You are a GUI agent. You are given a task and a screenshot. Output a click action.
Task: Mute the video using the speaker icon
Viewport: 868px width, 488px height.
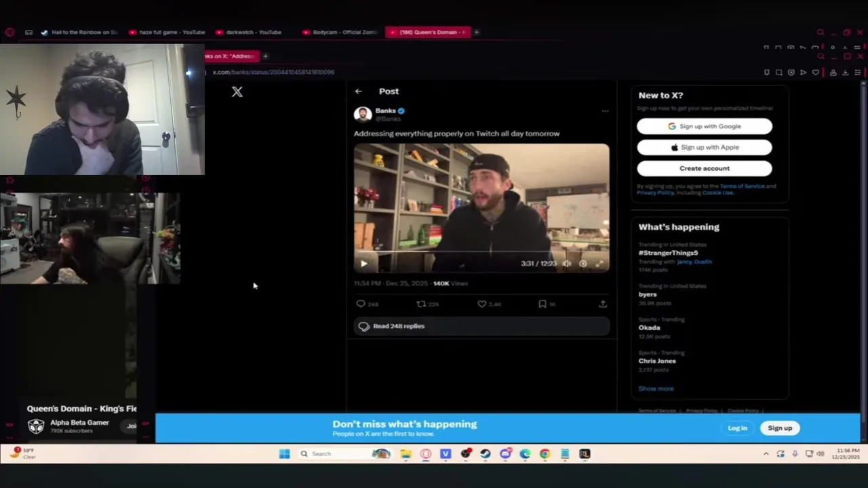pos(567,264)
